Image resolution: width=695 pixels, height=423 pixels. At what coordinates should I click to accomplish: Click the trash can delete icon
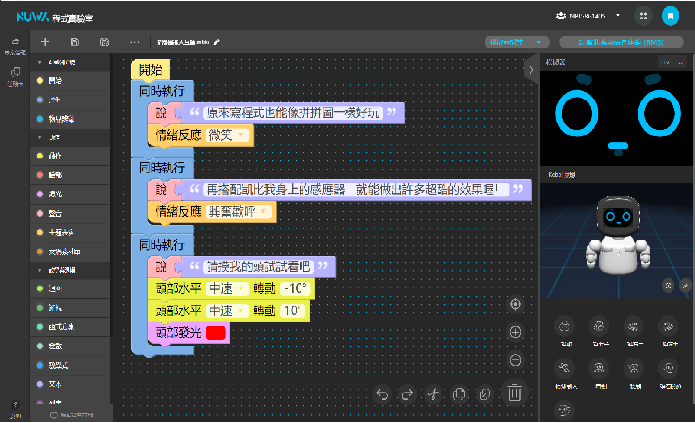pyautogui.click(x=514, y=393)
